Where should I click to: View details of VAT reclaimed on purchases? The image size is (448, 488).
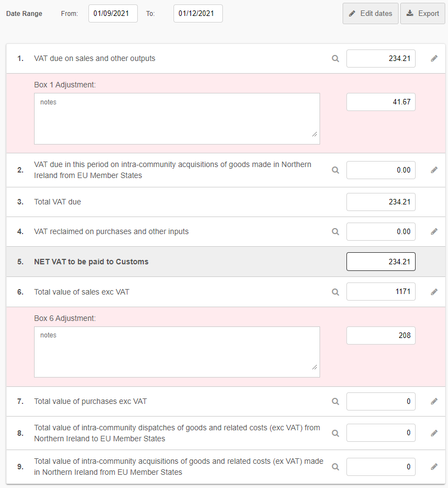[335, 232]
